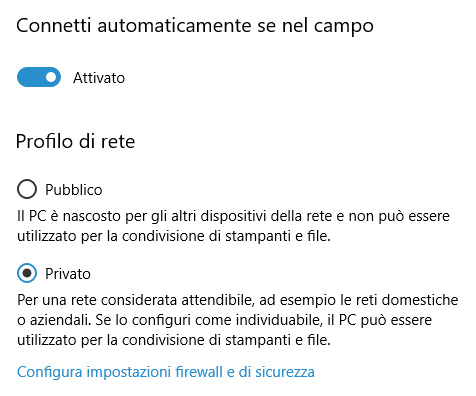Click the word individuabile in Privato description
The image size is (476, 396).
coord(279,320)
